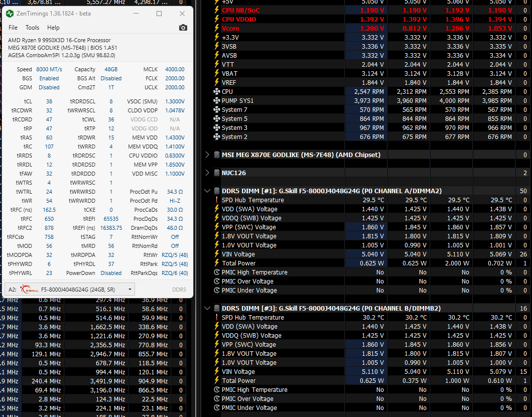Click the BGS Enabled value

pos(49,78)
